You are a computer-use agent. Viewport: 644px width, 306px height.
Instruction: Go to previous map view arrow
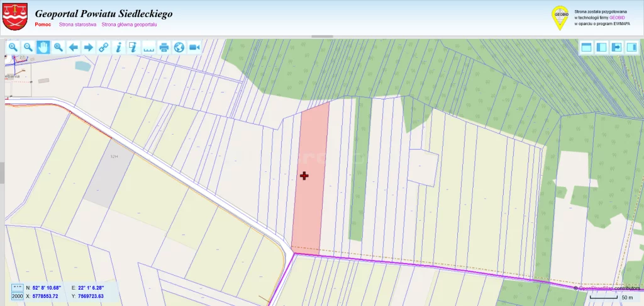(73, 47)
